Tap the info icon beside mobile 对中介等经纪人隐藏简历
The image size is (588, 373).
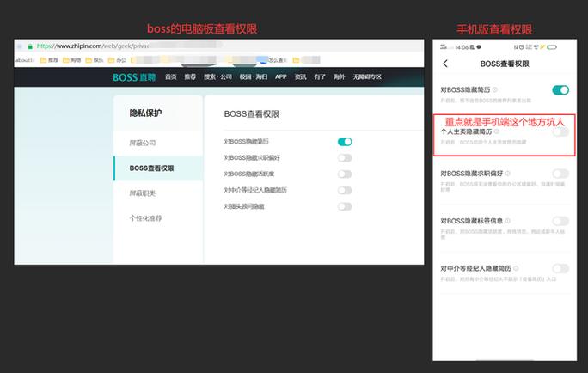point(516,268)
